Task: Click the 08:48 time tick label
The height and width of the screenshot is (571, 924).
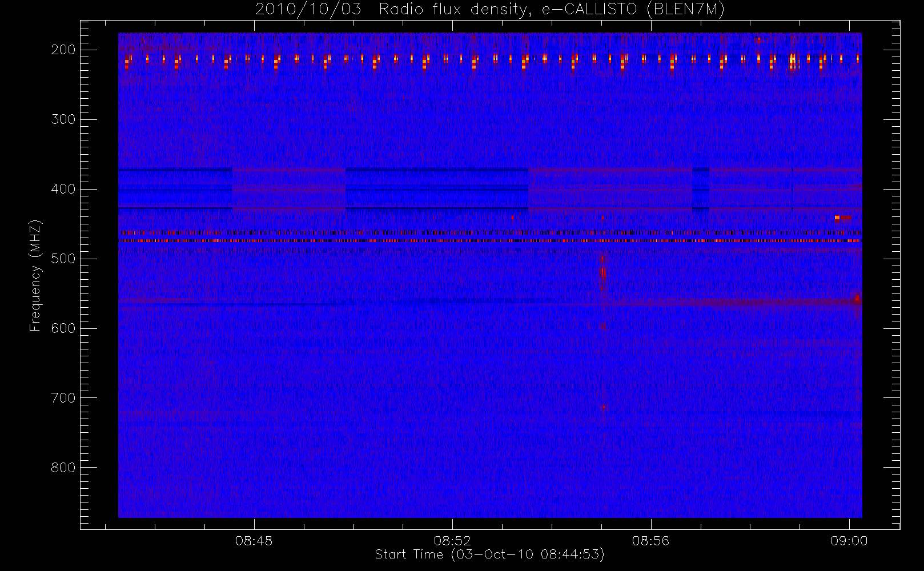Action: 254,541
